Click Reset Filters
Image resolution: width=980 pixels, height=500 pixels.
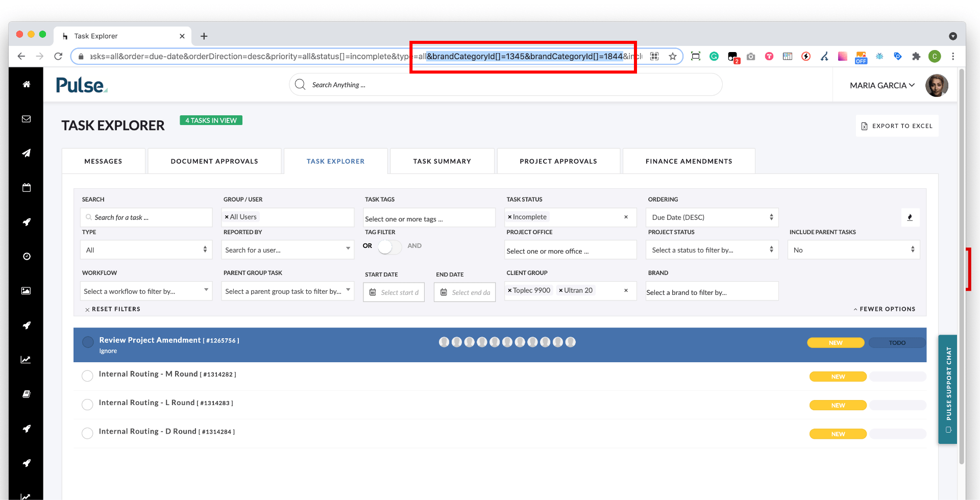pyautogui.click(x=112, y=309)
